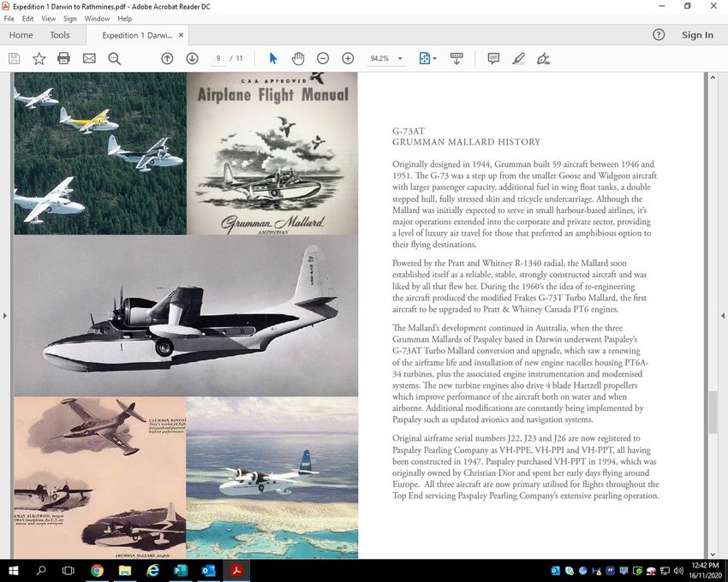The height and width of the screenshot is (582, 728).
Task: Open the taskbar clock showing 12:42 PM
Action: [x=705, y=570]
